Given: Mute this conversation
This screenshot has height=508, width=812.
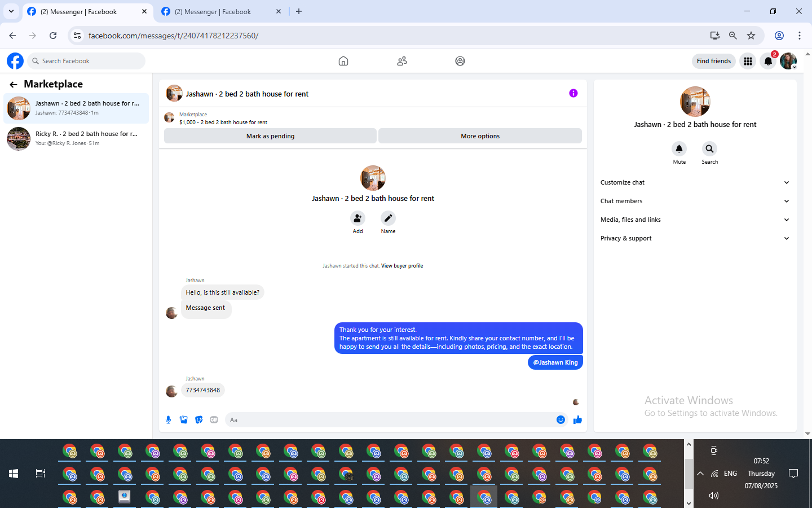Looking at the screenshot, I should pos(679,148).
